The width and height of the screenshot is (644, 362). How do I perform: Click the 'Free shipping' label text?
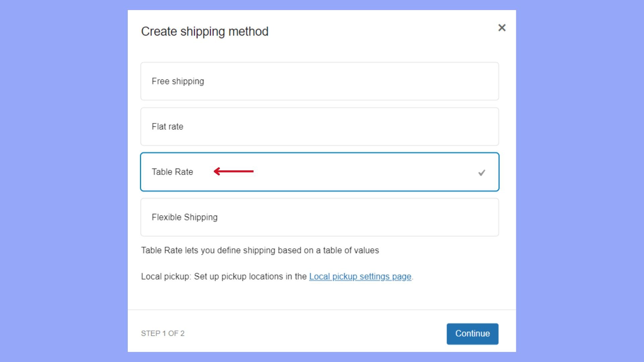[x=178, y=81]
